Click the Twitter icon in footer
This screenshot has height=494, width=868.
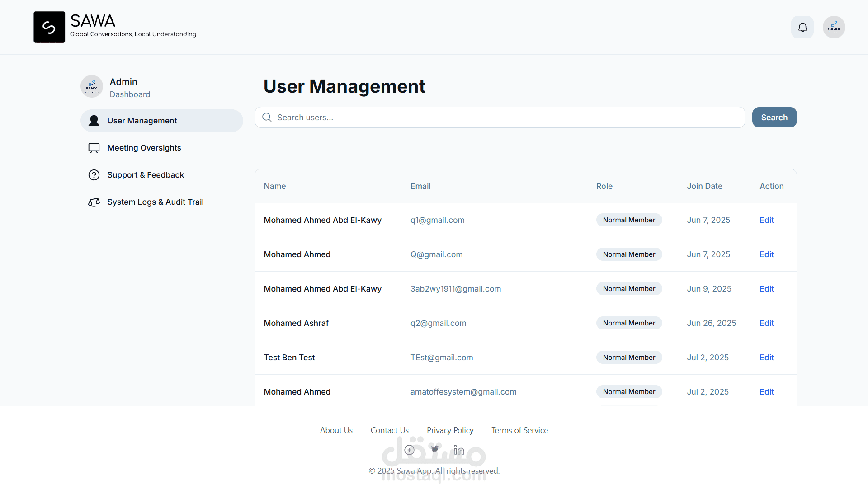pos(435,449)
